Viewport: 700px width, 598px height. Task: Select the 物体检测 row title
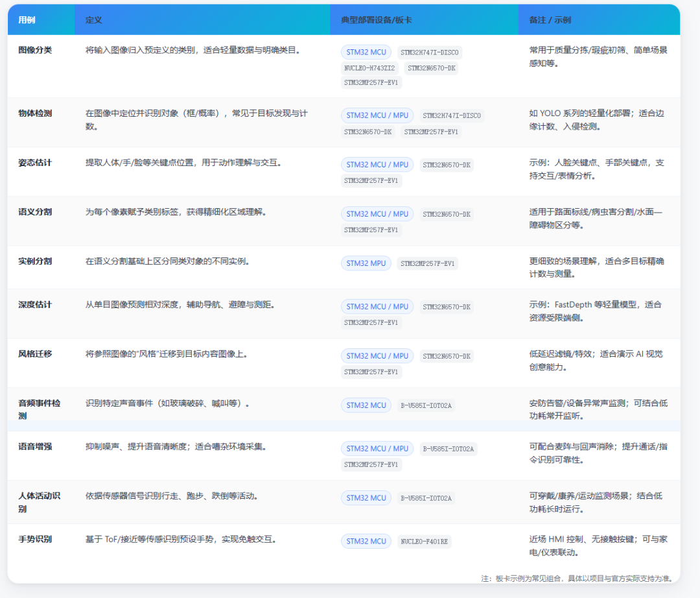tap(35, 114)
